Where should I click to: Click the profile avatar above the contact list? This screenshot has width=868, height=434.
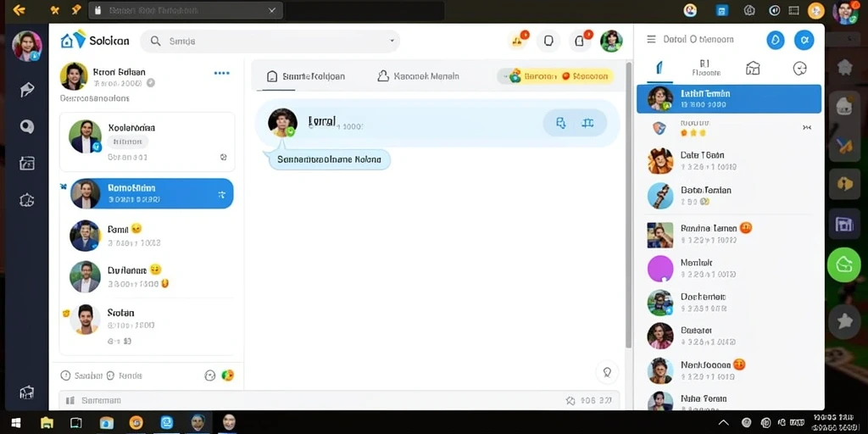[74, 76]
